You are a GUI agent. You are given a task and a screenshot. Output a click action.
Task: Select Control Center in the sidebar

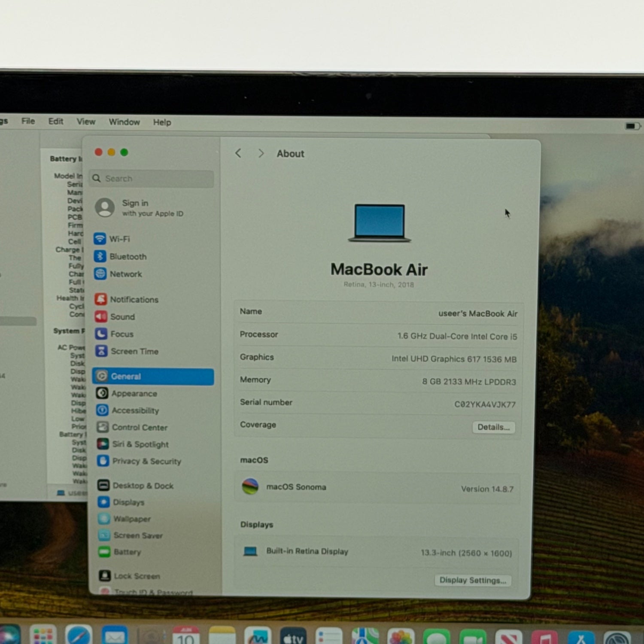[x=132, y=427]
